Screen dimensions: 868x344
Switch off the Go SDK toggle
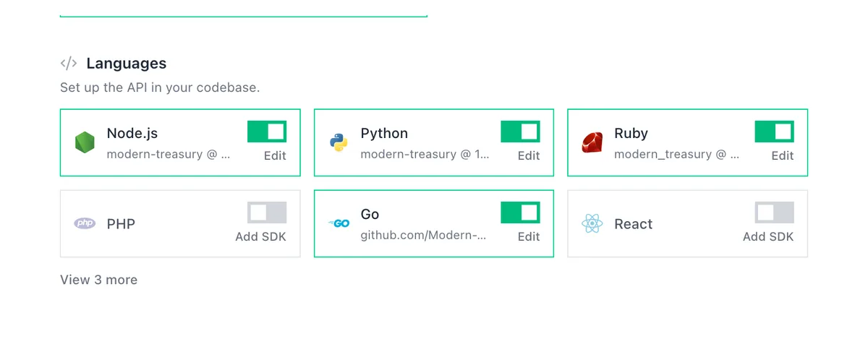(x=520, y=212)
